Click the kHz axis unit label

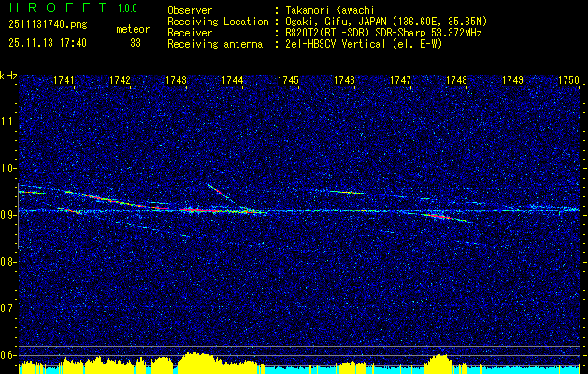pos(8,76)
